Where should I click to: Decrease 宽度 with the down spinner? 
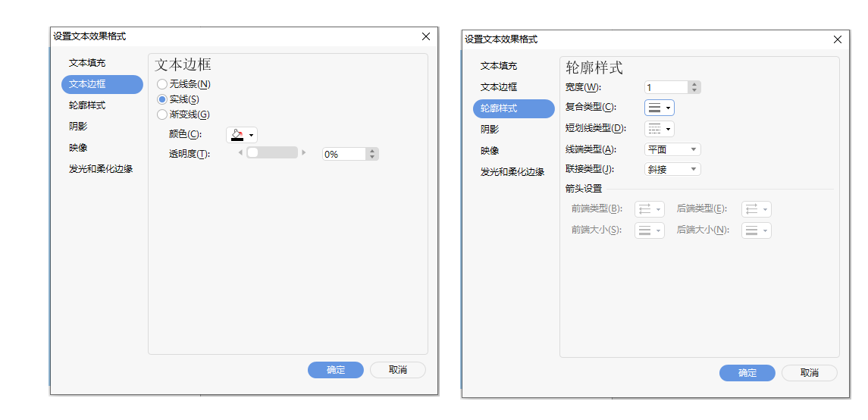tap(694, 91)
